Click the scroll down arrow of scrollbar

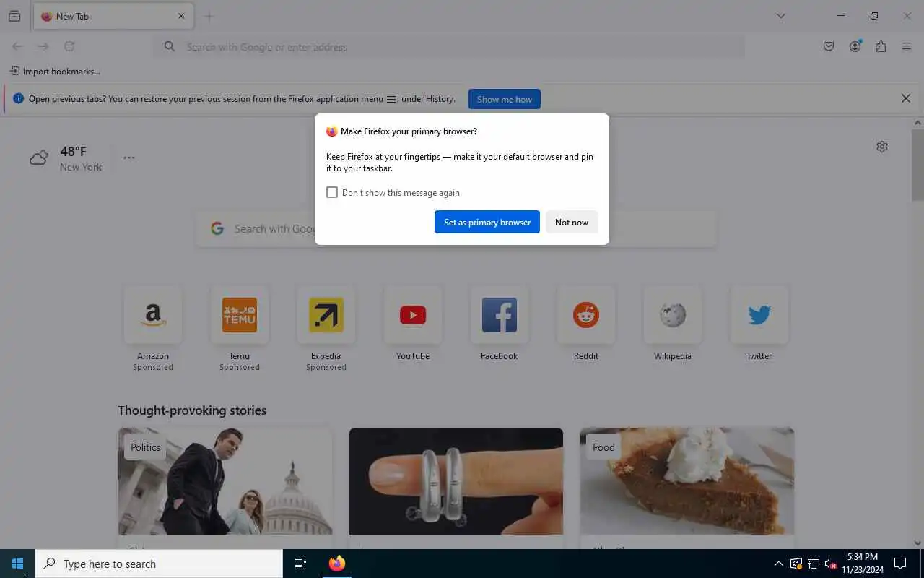click(x=918, y=543)
